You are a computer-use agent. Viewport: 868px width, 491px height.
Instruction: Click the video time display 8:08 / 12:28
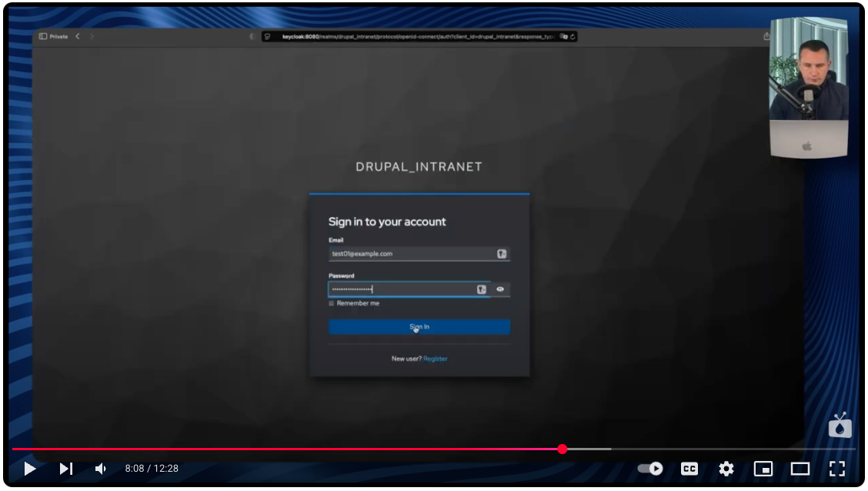pyautogui.click(x=152, y=469)
